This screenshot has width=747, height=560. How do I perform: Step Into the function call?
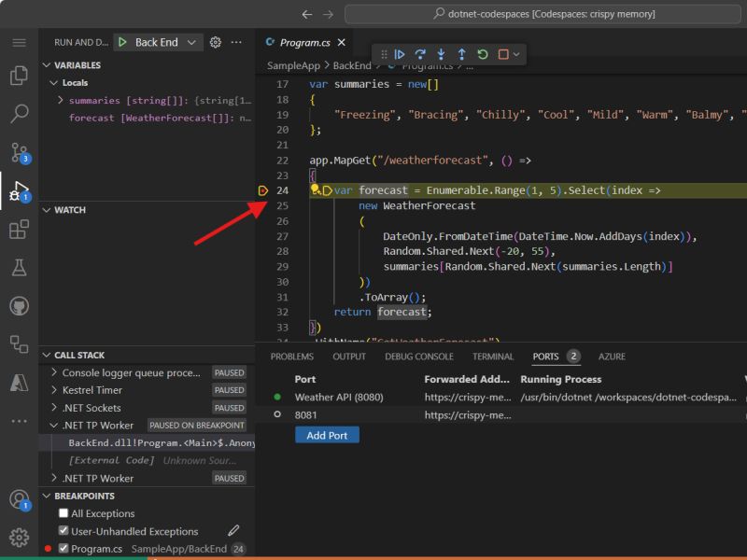[x=443, y=54]
